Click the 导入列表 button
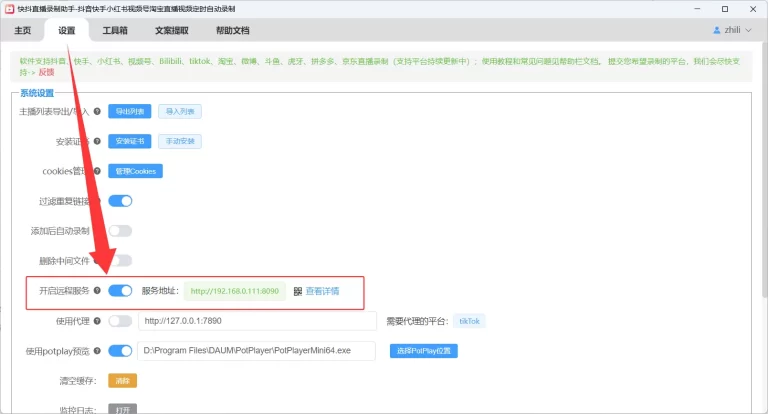The image size is (768, 414). click(x=180, y=112)
